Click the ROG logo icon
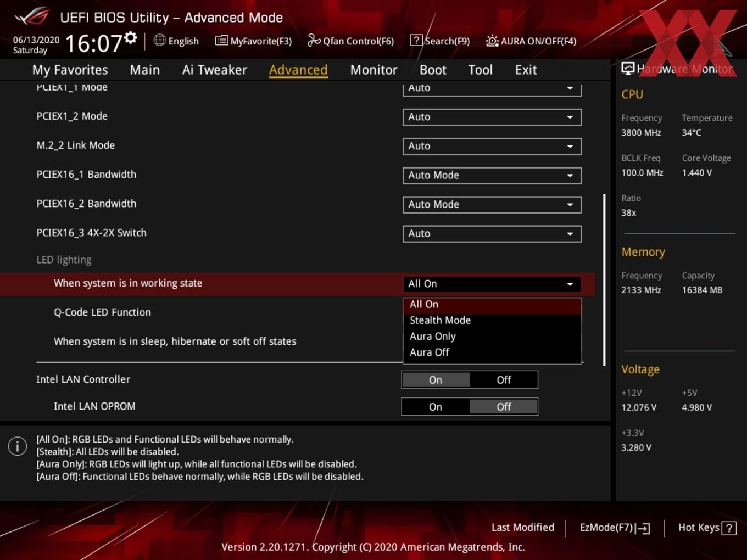Viewport: 747px width, 560px height. coord(32,16)
